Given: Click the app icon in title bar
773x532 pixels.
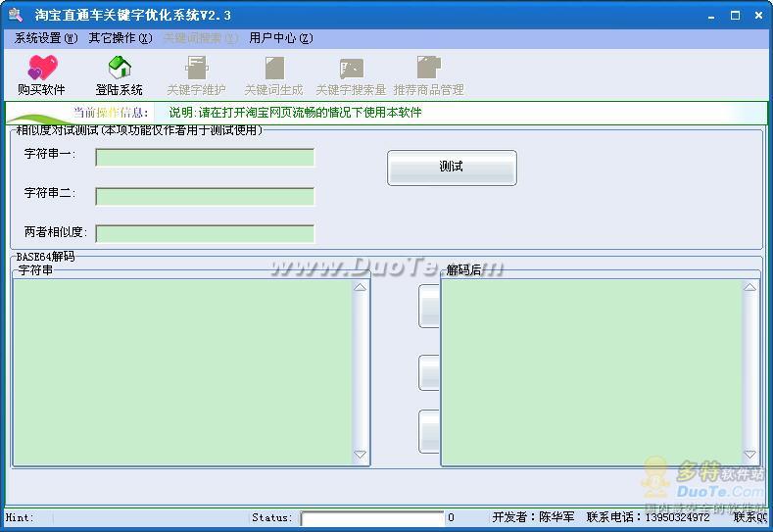Looking at the screenshot, I should (16, 15).
